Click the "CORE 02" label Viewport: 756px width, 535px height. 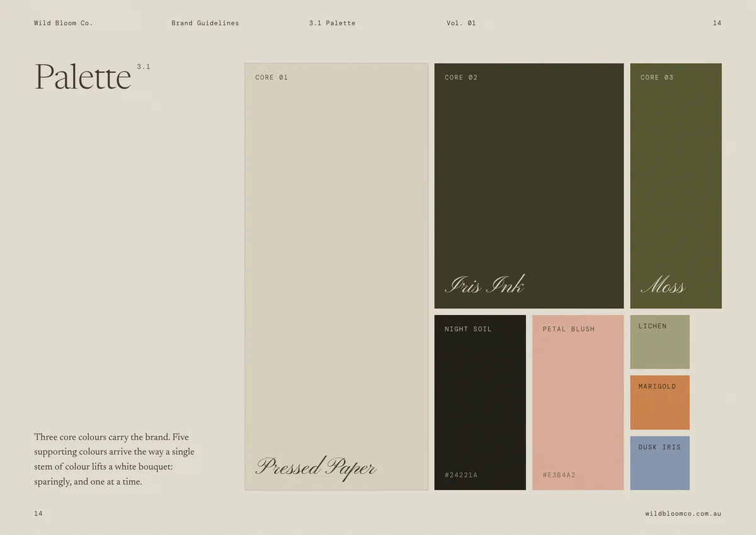461,78
